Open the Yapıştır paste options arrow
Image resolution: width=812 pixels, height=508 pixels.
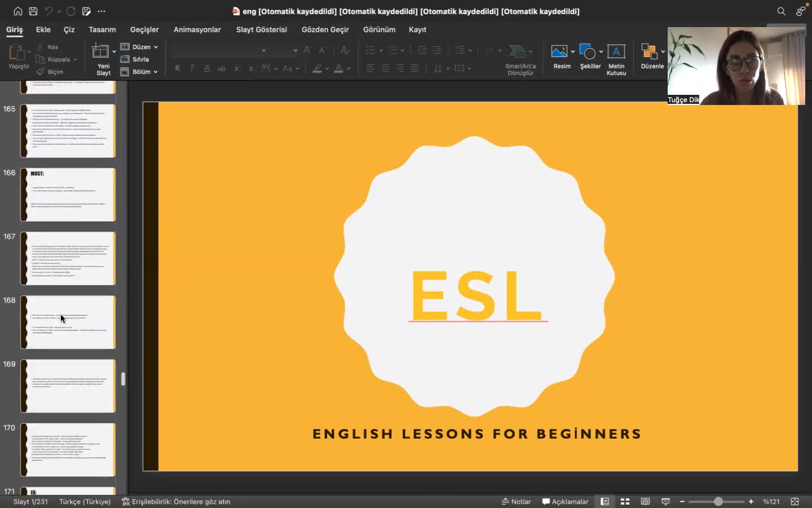pyautogui.click(x=29, y=51)
